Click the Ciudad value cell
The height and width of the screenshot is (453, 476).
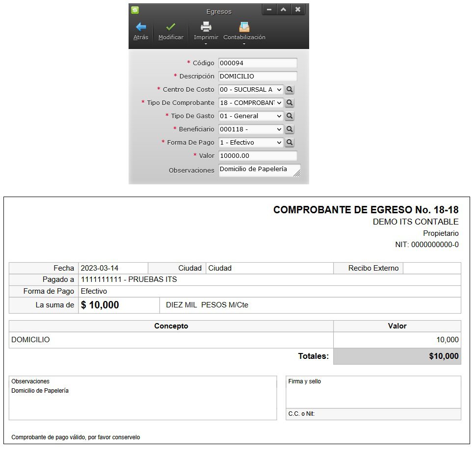point(269,268)
